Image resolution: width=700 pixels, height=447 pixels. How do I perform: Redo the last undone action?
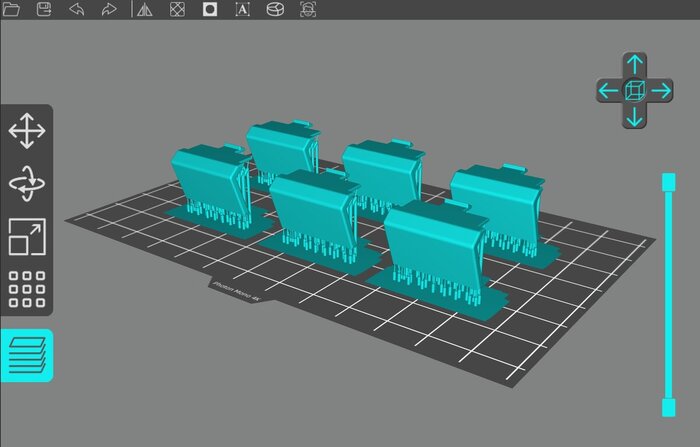coord(108,9)
